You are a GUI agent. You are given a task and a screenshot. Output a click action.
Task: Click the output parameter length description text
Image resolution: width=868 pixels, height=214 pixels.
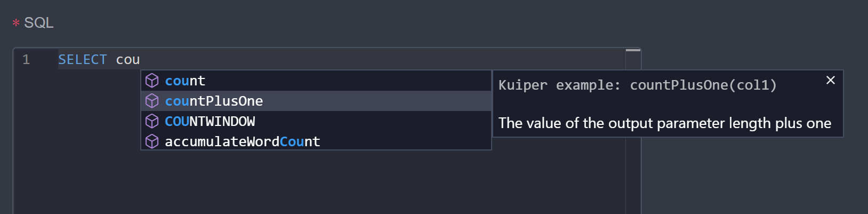[665, 123]
